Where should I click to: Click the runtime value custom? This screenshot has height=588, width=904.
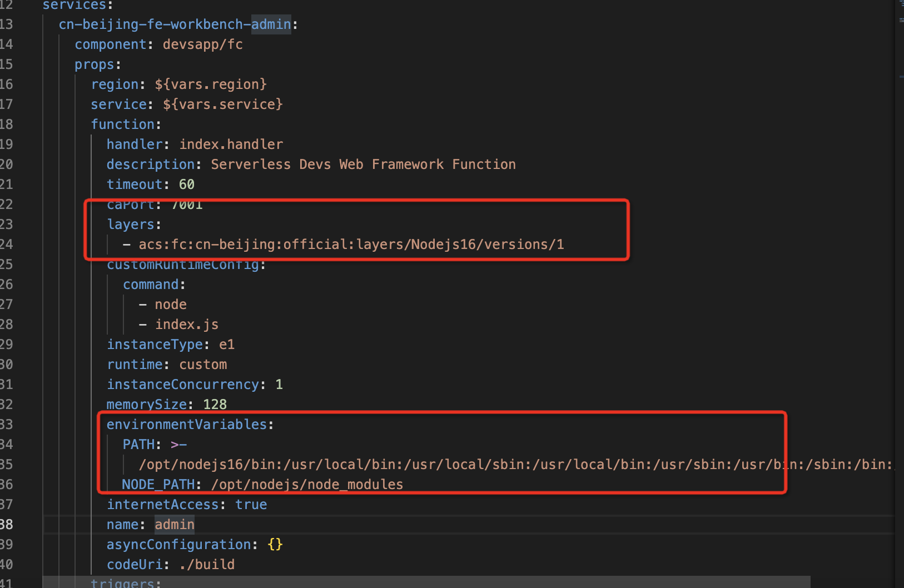[x=202, y=364]
